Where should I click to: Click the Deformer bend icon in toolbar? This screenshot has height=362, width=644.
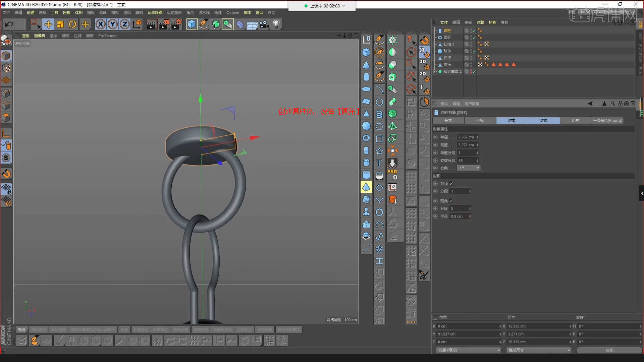tap(240, 24)
